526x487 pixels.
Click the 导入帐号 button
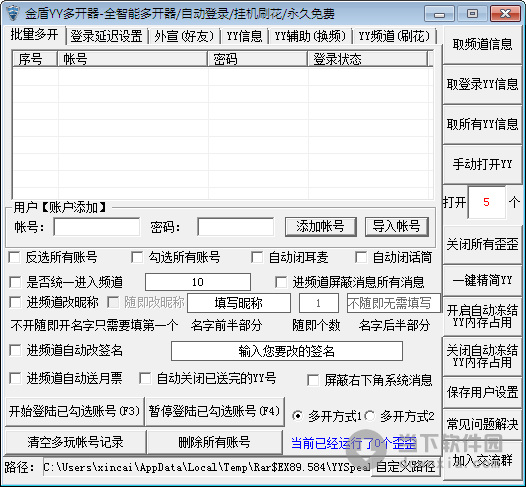point(397,227)
